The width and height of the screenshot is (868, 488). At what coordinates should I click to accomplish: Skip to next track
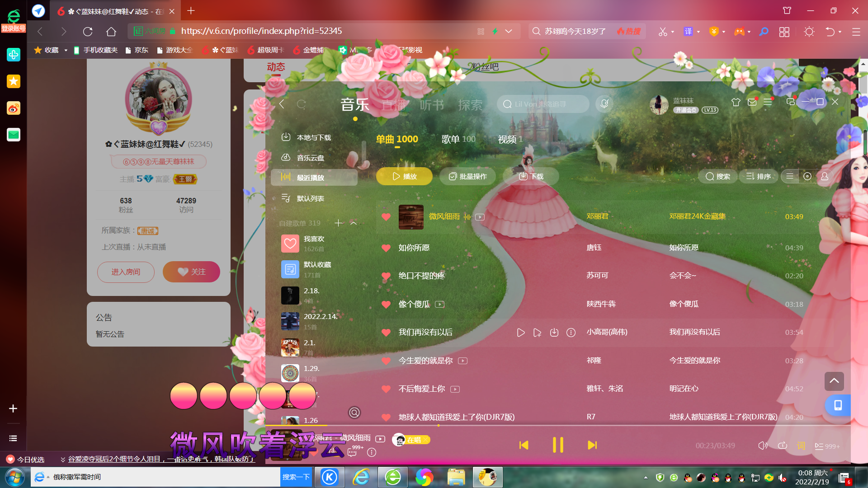pyautogui.click(x=592, y=445)
